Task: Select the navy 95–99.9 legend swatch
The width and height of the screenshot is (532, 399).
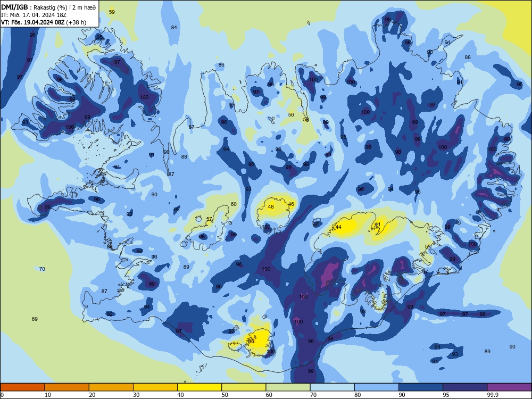Action: (465, 387)
